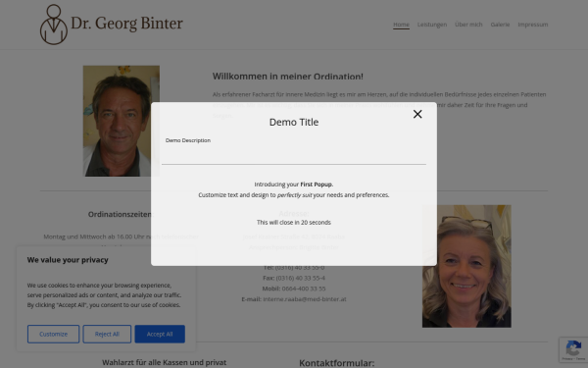Click the Tel: (0316) 40 33 55-0 line
588x368 pixels.
point(294,267)
